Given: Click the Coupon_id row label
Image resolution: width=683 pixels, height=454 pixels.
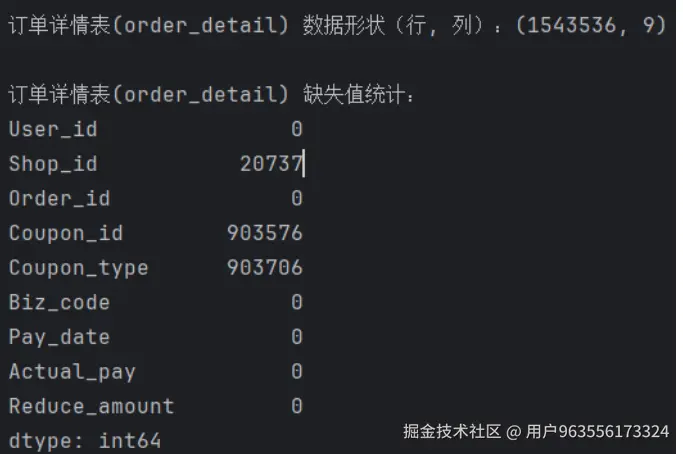Looking at the screenshot, I should coord(65,233).
